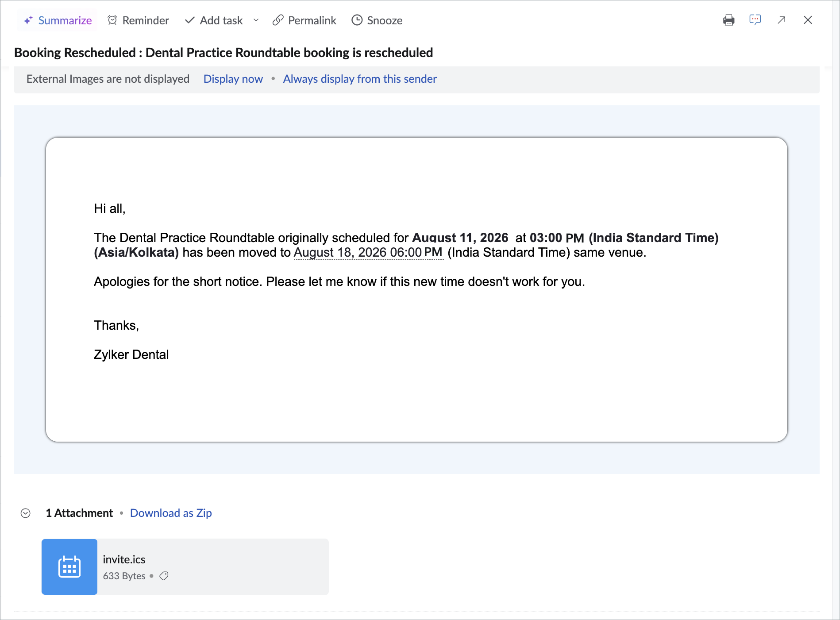Open the comment bubble icon
Image resolution: width=840 pixels, height=620 pixels.
coord(755,20)
